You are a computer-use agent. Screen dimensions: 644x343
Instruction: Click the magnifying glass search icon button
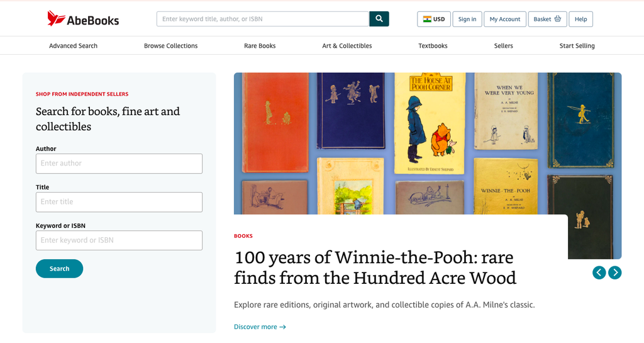[379, 19]
